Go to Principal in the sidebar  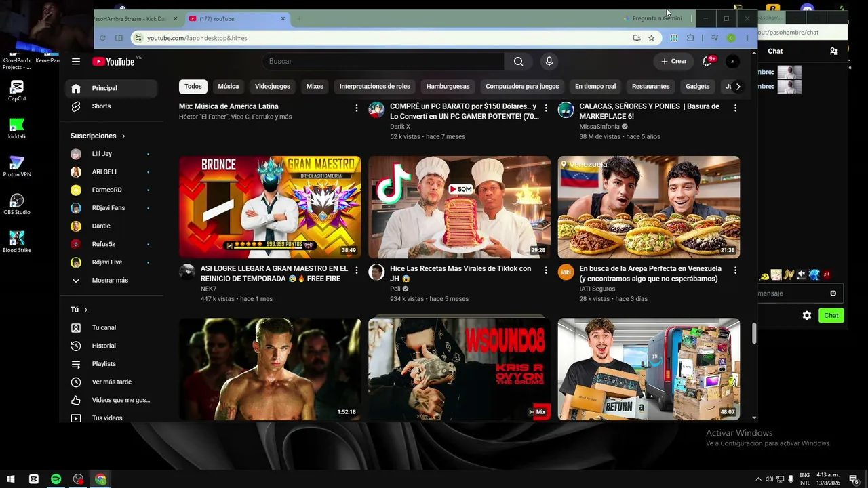[111, 89]
